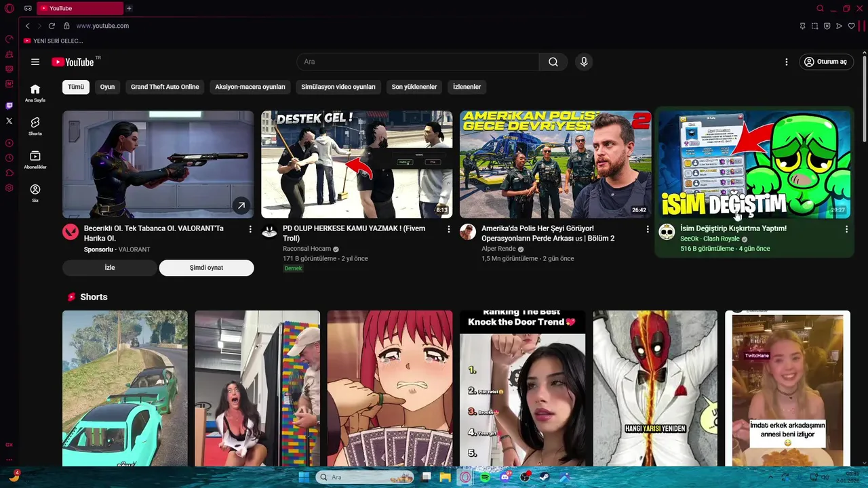Open Shorts in the YouTube sidebar
Viewport: 868px width, 488px height.
(x=35, y=126)
